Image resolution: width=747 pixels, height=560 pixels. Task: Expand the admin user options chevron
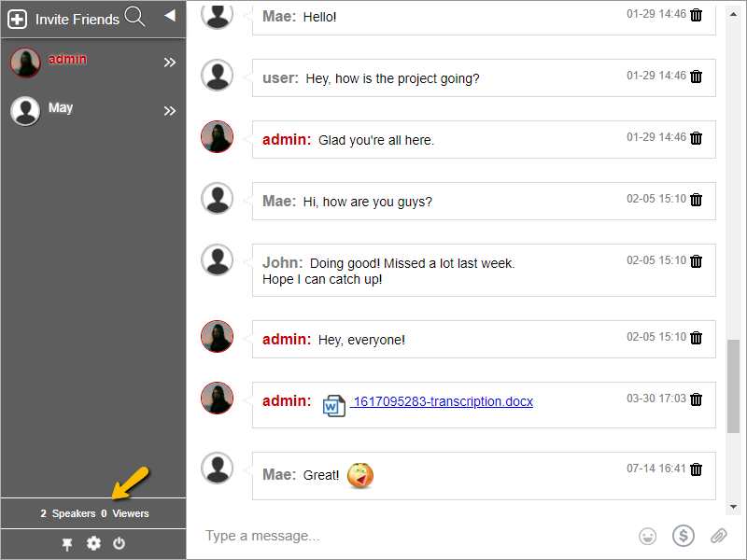click(x=170, y=63)
